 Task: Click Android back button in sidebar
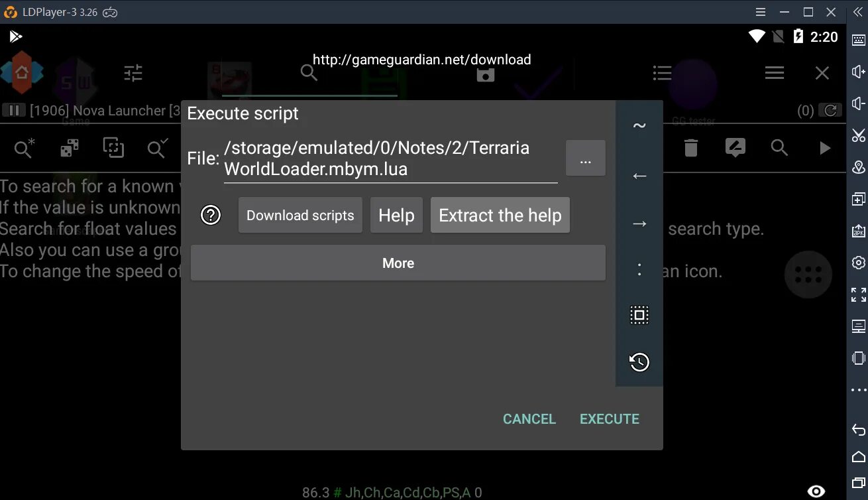pos(858,430)
